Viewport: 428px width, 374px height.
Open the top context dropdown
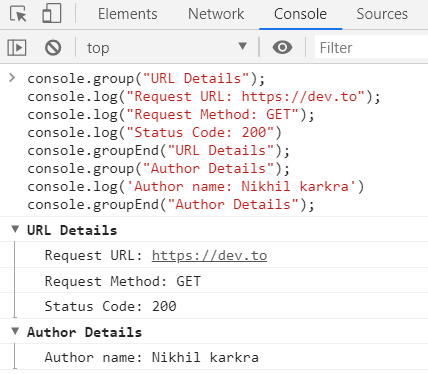click(x=167, y=48)
